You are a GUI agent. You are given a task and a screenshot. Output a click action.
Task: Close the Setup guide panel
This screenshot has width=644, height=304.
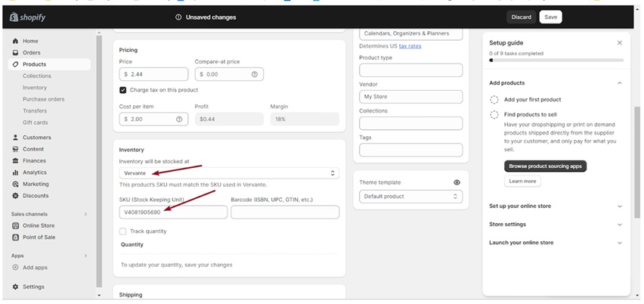(x=620, y=42)
